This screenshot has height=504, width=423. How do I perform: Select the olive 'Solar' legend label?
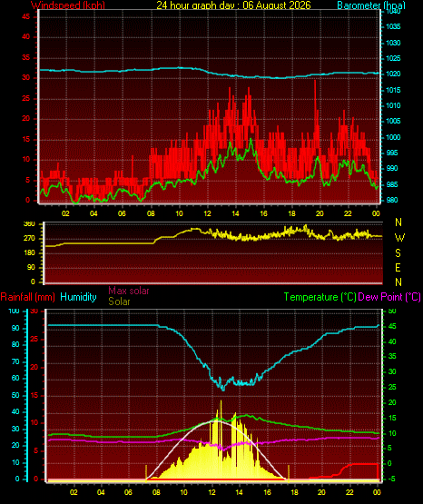point(119,301)
